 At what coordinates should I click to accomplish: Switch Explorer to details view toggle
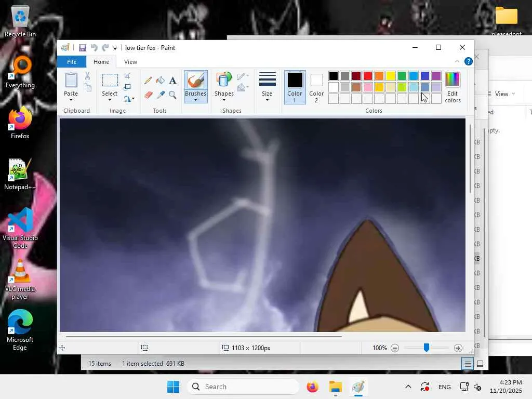(x=468, y=364)
